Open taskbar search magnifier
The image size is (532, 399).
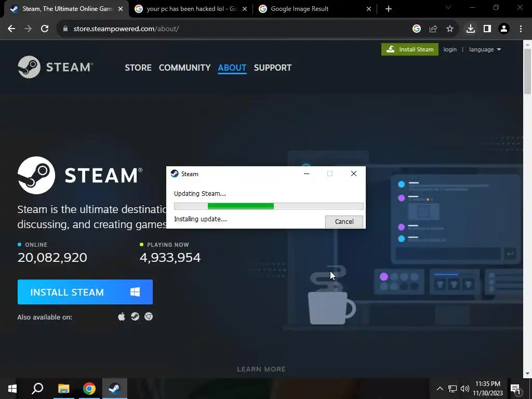37,389
